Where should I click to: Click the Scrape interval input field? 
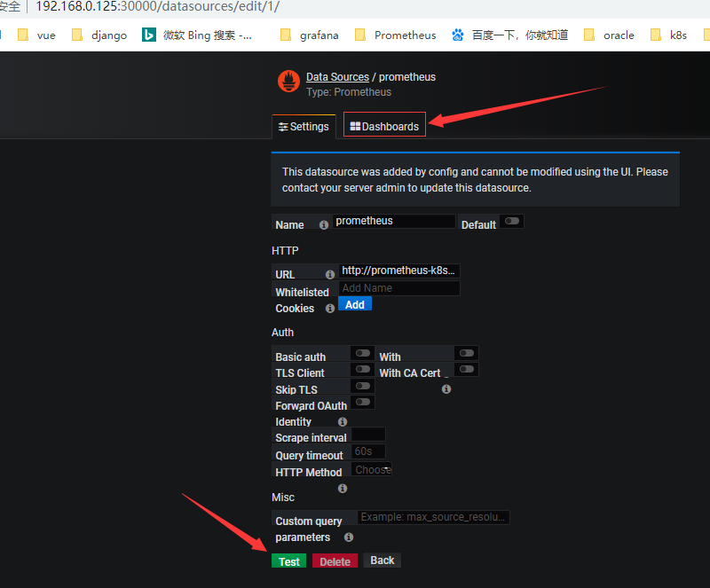coord(368,435)
